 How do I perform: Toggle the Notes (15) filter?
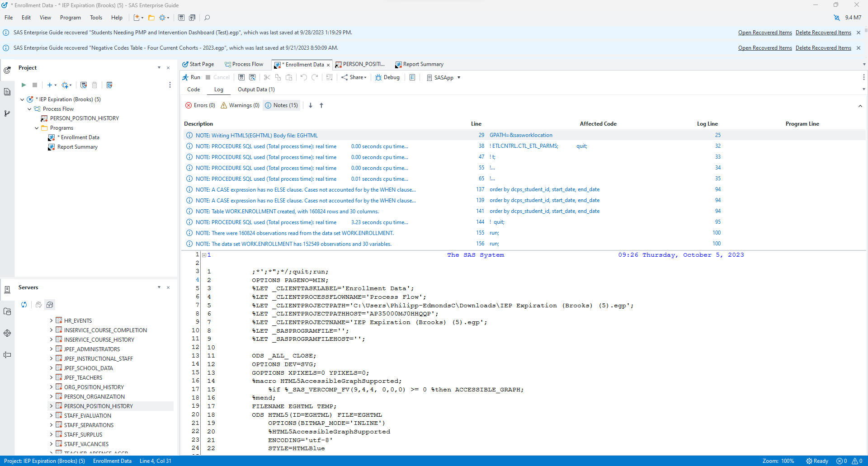tap(282, 105)
